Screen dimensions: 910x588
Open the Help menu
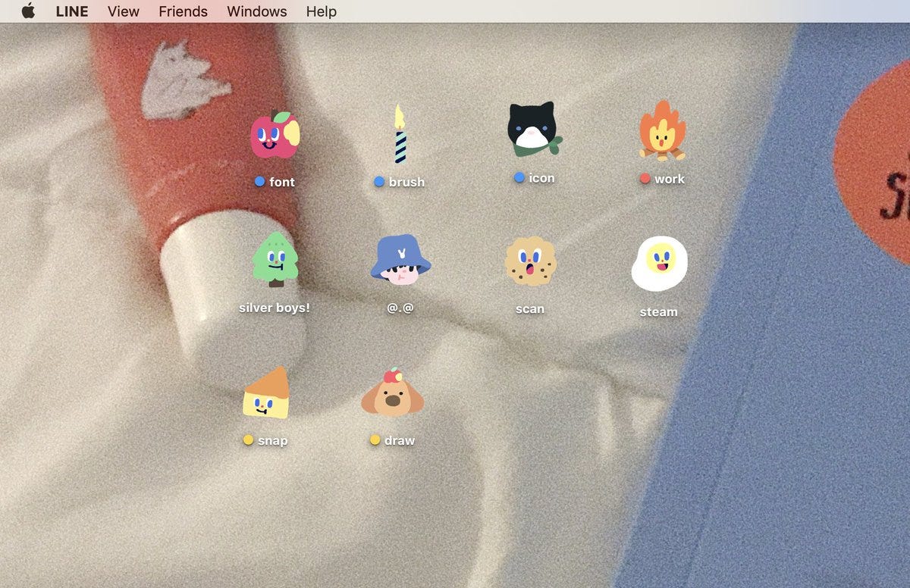click(x=322, y=11)
